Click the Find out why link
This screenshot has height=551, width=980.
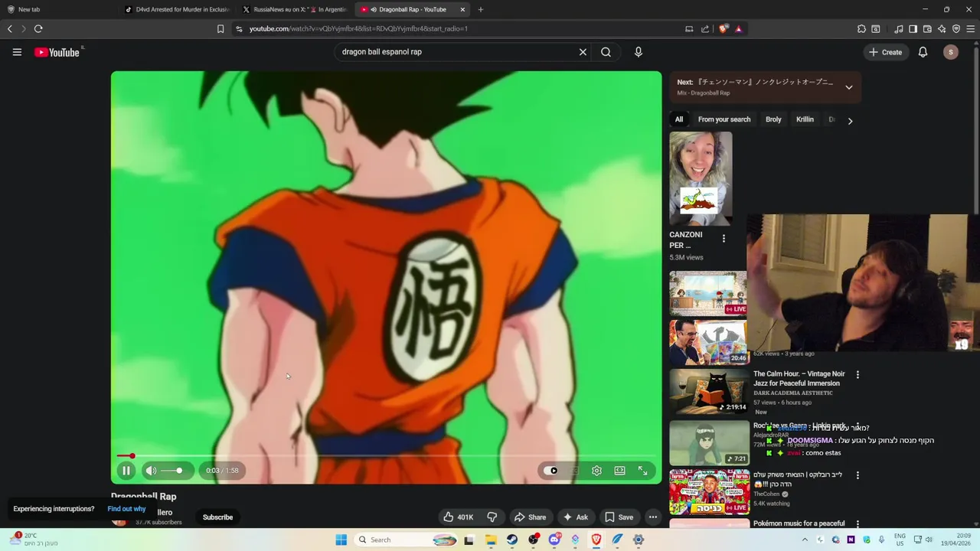[126, 509]
